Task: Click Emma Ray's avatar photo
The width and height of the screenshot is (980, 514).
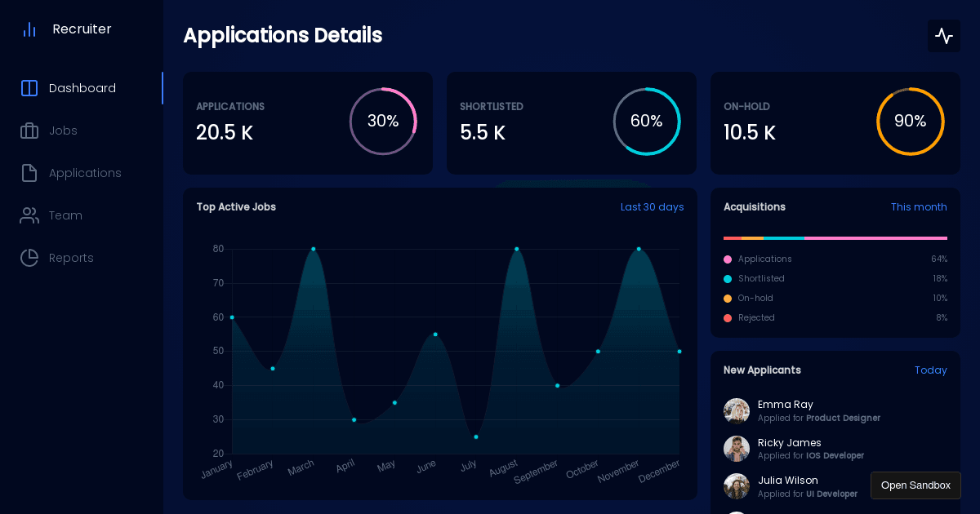Action: pyautogui.click(x=737, y=411)
